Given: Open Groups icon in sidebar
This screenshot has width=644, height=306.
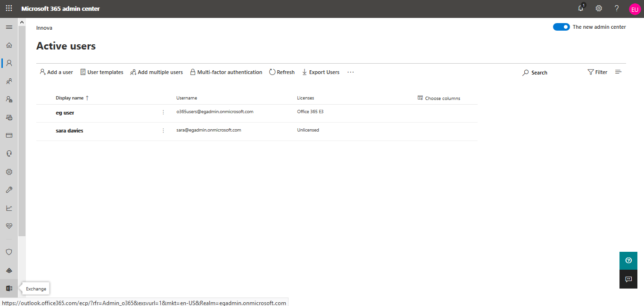Looking at the screenshot, I should (x=9, y=81).
